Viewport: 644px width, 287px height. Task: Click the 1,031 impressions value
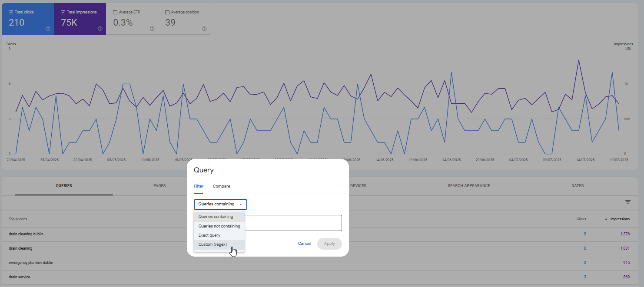pyautogui.click(x=625, y=248)
